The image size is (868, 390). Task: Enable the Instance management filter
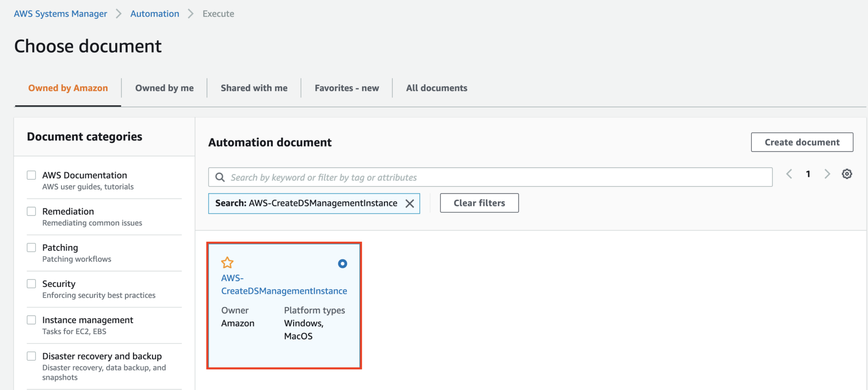point(31,320)
